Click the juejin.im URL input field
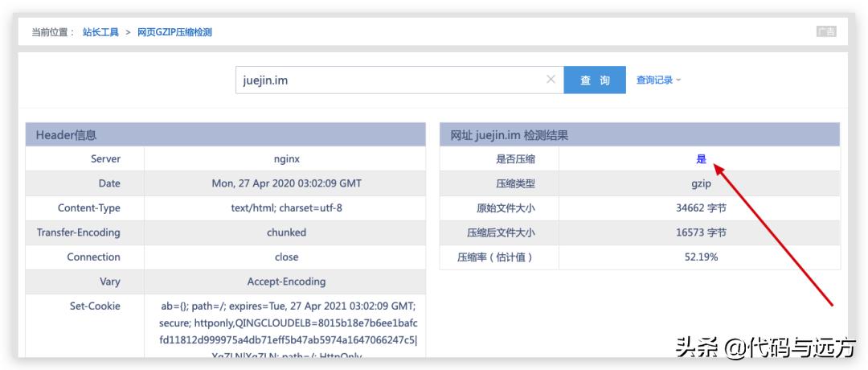This screenshot has width=868, height=370. pos(399,80)
